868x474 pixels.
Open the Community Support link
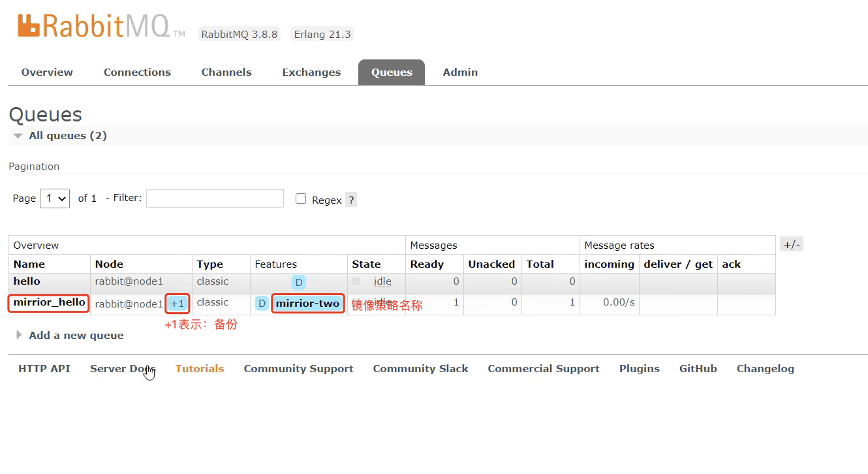click(298, 369)
